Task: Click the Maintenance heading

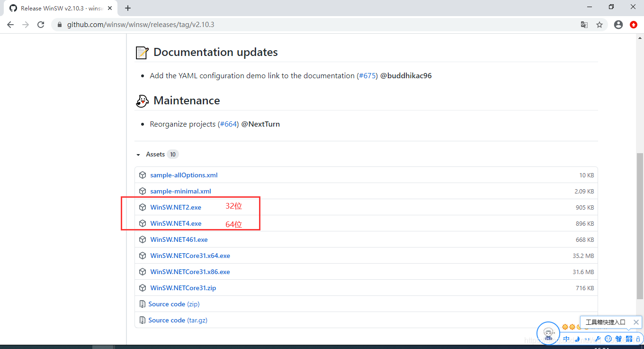Action: click(187, 101)
